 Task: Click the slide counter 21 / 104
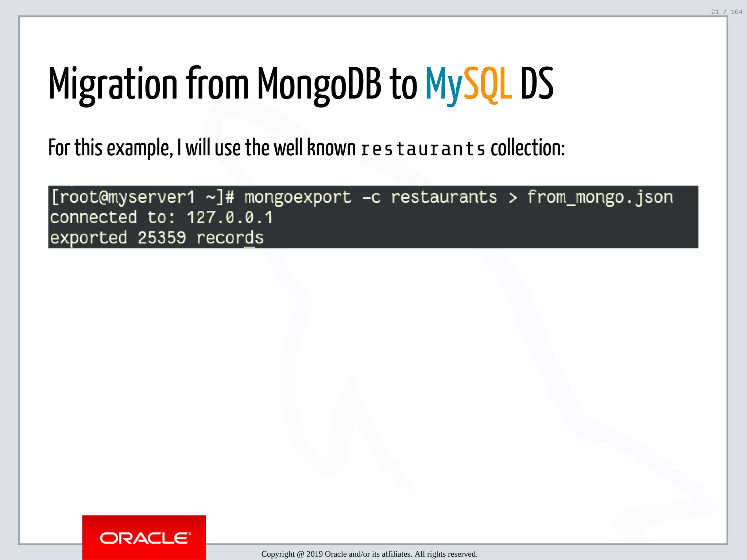726,12
